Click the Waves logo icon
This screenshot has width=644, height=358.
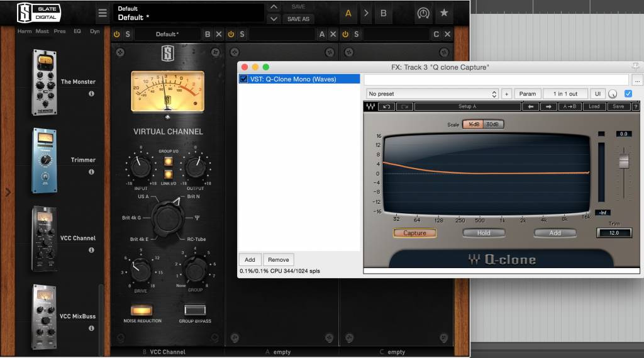(x=370, y=106)
